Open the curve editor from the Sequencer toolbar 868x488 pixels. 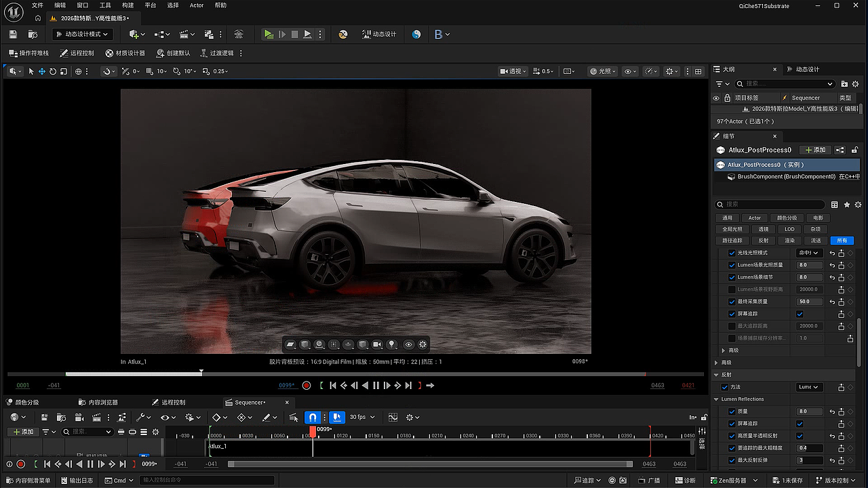pyautogui.click(x=393, y=417)
